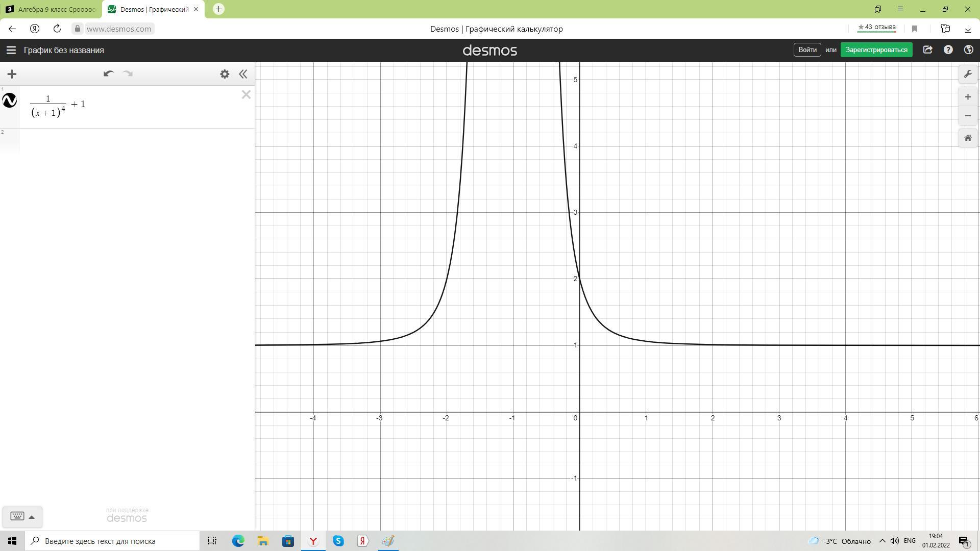Open a new browser tab
This screenshot has height=551, width=980.
coord(218,9)
